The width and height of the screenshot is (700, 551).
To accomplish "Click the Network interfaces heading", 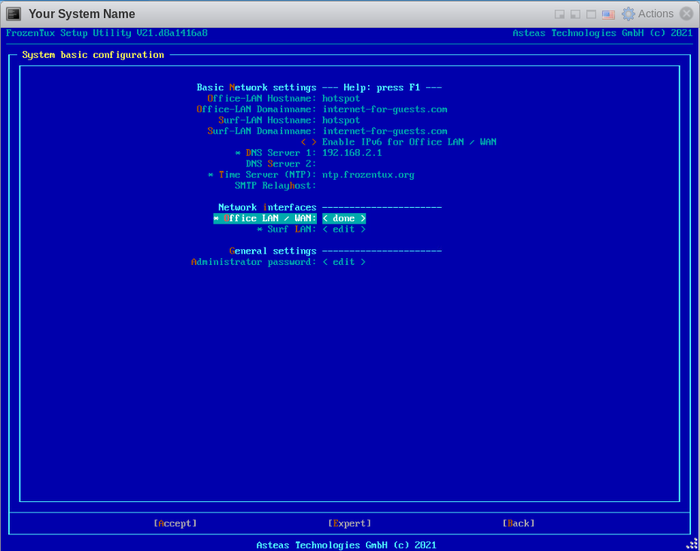I will click(x=267, y=207).
